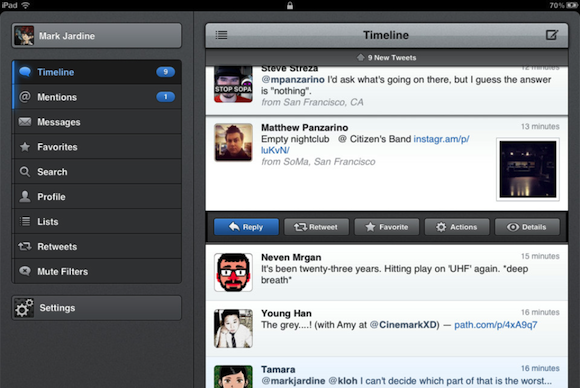Open Settings button
The image size is (580, 388).
click(x=97, y=308)
